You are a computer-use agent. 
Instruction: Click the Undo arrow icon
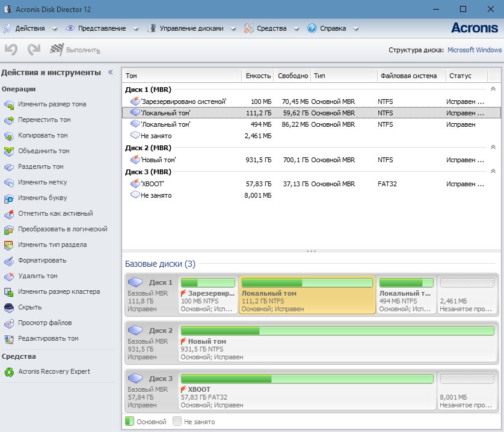[11, 50]
